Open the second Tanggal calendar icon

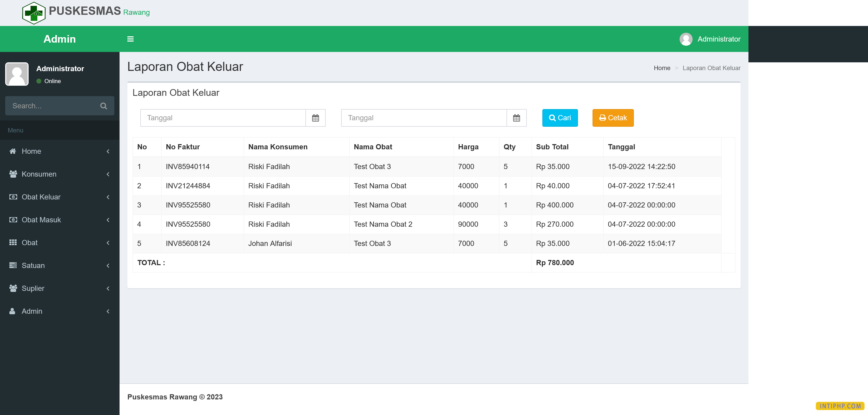pos(516,118)
